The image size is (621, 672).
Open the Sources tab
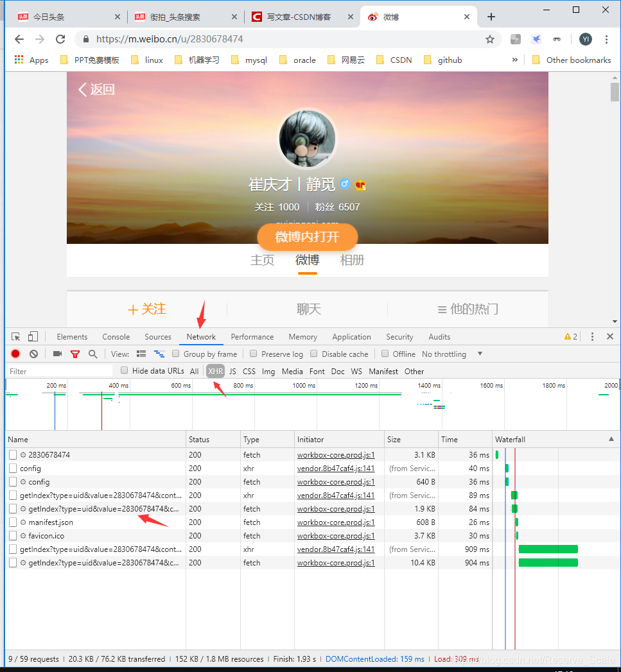[x=158, y=337]
